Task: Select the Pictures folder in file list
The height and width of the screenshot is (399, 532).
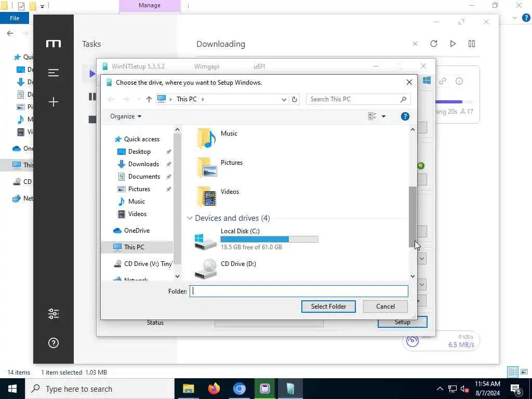Action: pos(220,167)
